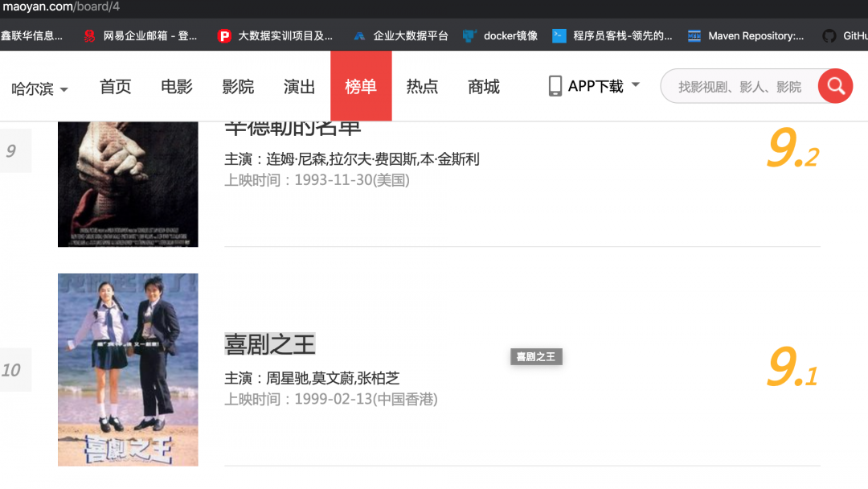The height and width of the screenshot is (489, 868).
Task: Click the red search magnifier button
Action: [835, 86]
